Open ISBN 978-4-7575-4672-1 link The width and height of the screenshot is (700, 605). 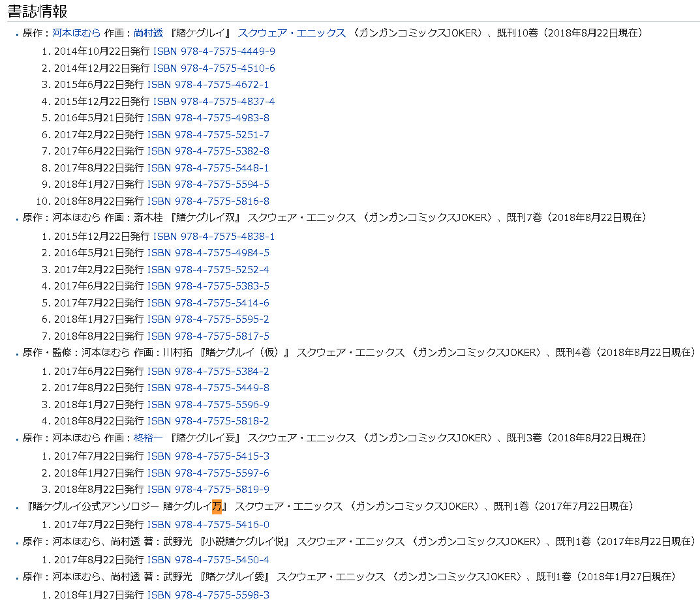(x=208, y=85)
